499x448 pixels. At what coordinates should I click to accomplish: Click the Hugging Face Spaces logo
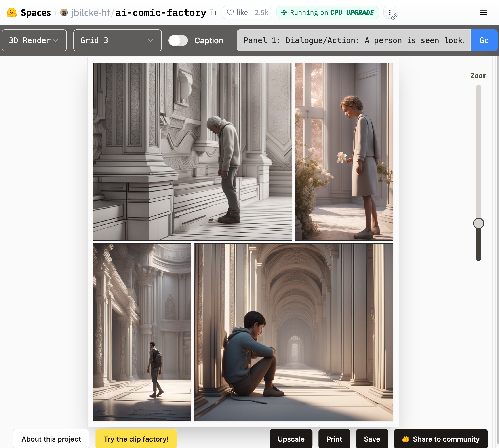tap(11, 13)
